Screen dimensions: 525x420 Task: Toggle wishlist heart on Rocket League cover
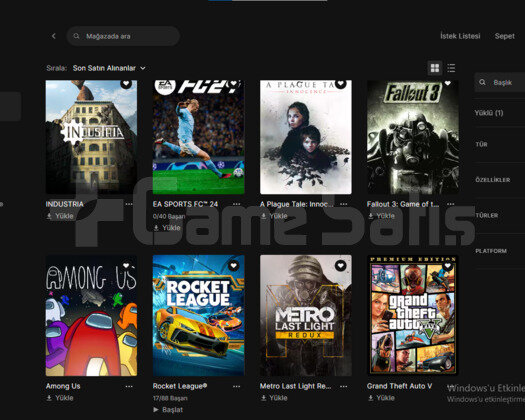[x=233, y=266]
